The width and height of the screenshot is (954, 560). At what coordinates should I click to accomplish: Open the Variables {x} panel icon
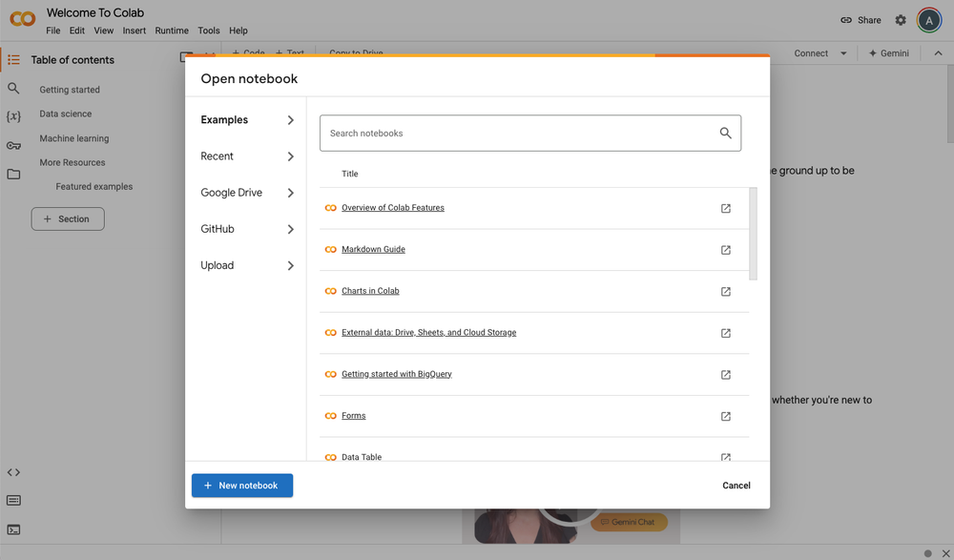point(13,115)
